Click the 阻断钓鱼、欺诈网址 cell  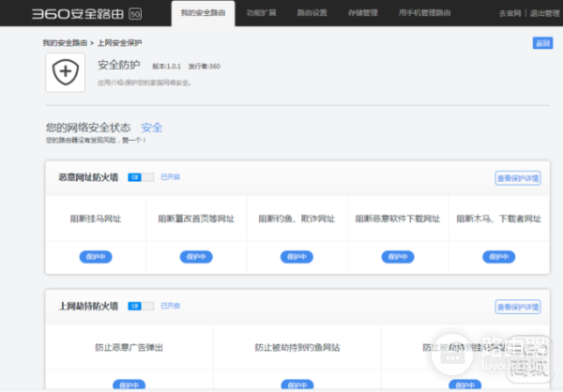click(297, 219)
